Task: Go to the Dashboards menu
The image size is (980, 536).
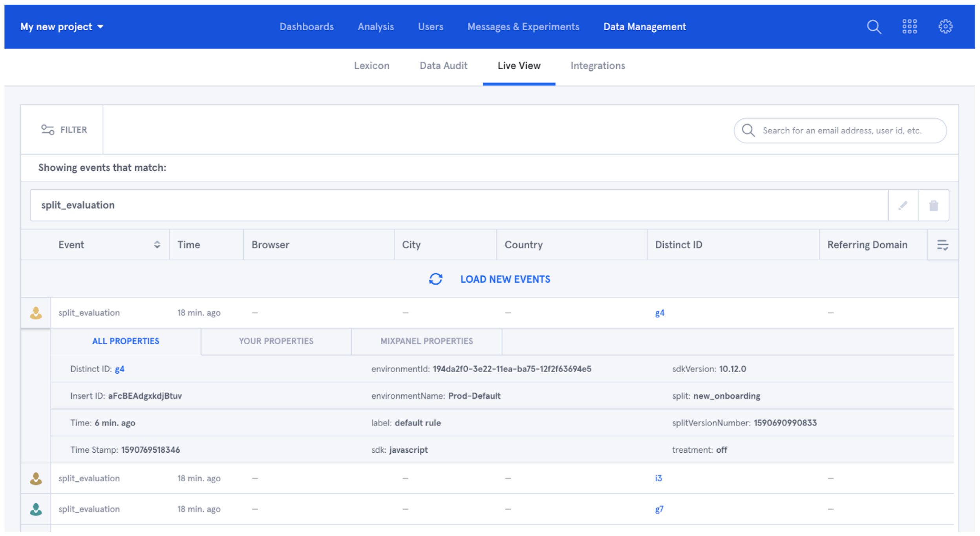Action: 306,27
